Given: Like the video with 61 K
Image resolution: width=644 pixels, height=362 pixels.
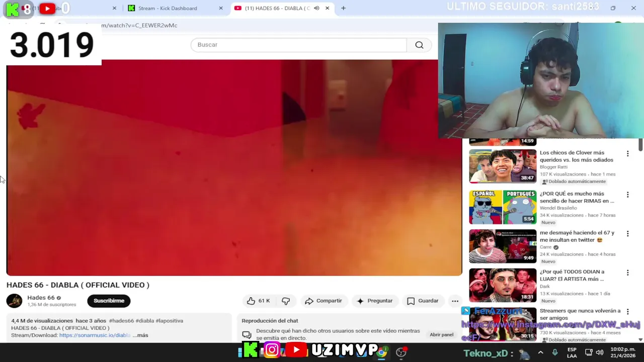Looking at the screenshot, I should (259, 301).
